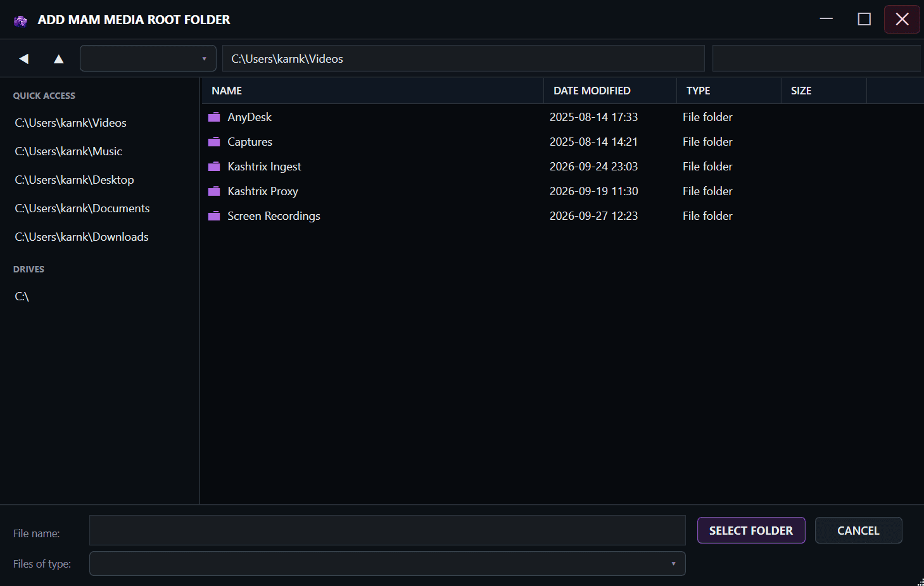Click File folder type in Screen Recordings row

(x=707, y=216)
